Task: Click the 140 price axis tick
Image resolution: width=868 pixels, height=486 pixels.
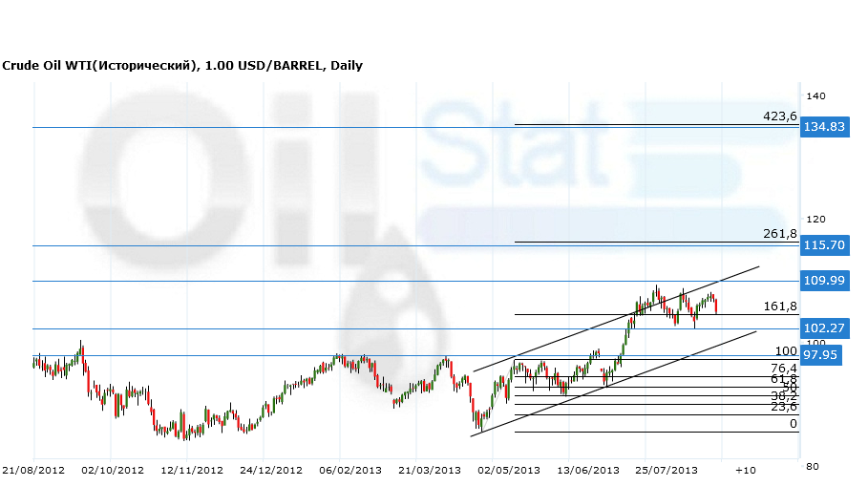Action: click(815, 96)
